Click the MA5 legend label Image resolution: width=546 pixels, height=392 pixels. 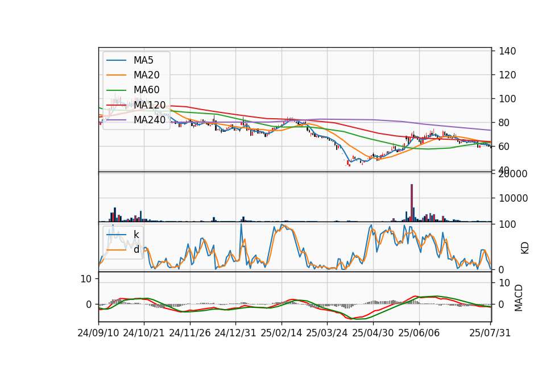(x=143, y=60)
